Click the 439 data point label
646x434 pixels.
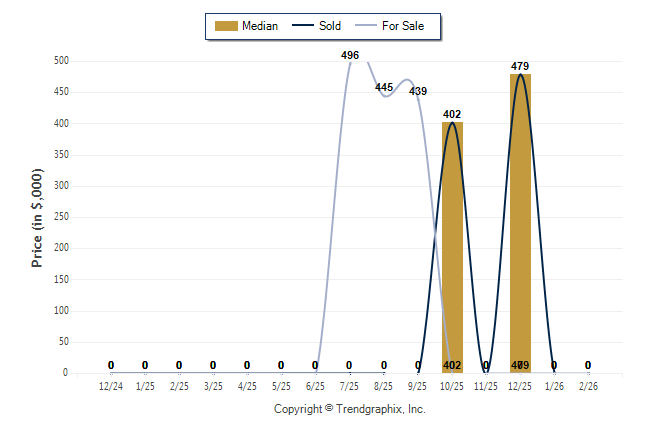tap(418, 91)
